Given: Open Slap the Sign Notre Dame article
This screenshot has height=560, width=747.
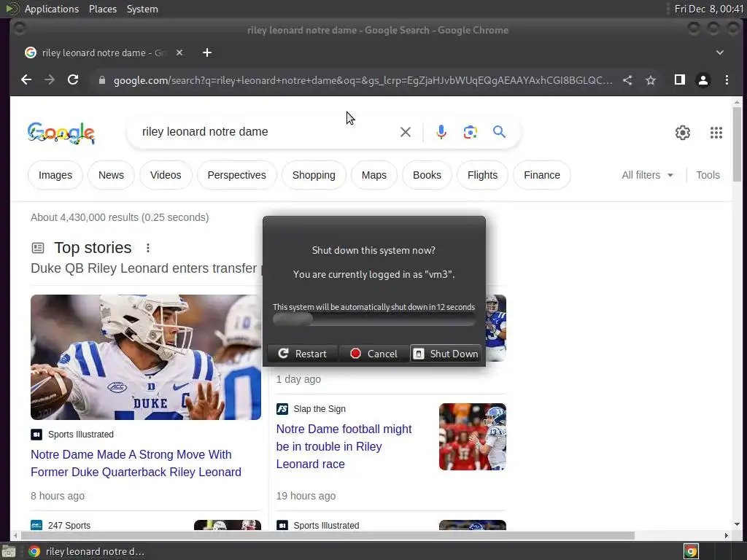Looking at the screenshot, I should [344, 447].
